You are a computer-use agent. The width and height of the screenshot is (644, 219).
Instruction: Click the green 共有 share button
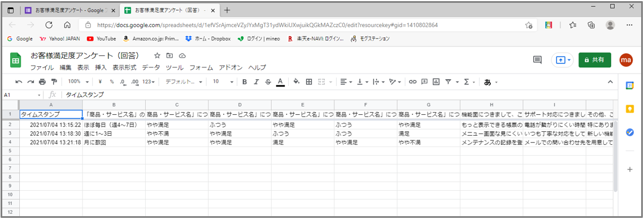click(x=595, y=59)
